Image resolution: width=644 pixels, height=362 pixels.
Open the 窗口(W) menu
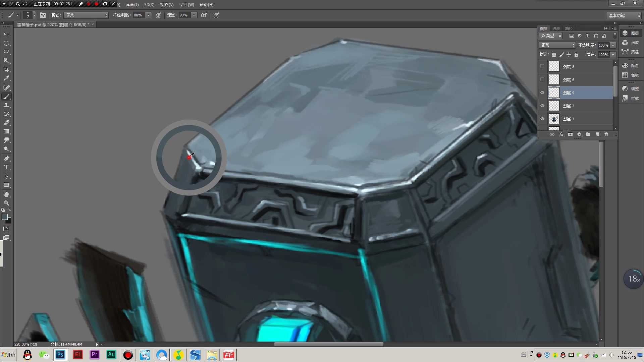(186, 5)
